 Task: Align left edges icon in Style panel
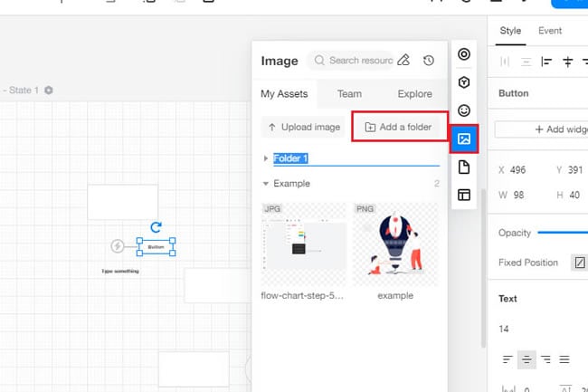coord(546,62)
